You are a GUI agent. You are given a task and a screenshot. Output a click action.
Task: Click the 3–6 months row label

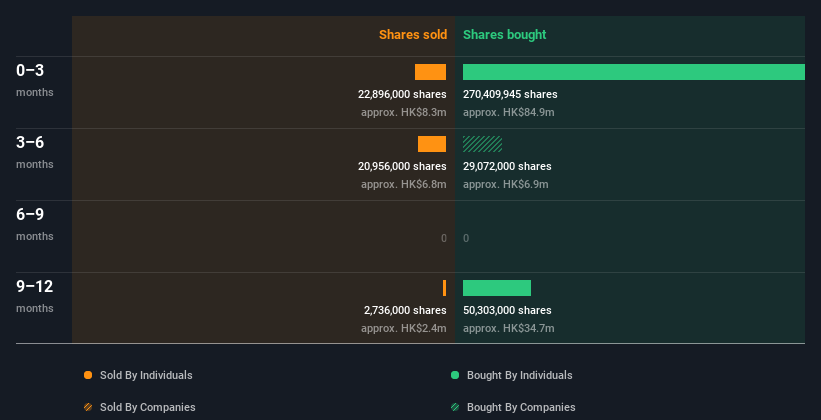tap(35, 152)
